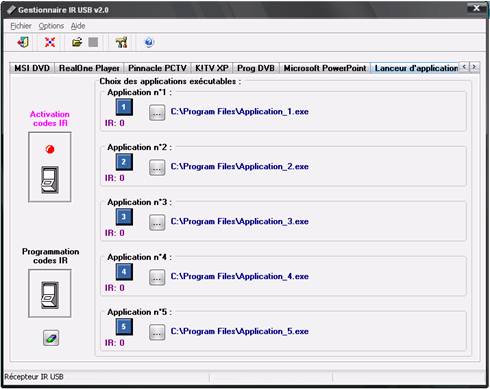
Task: Click IR: 0 value under Application n°2
Action: coord(115,178)
